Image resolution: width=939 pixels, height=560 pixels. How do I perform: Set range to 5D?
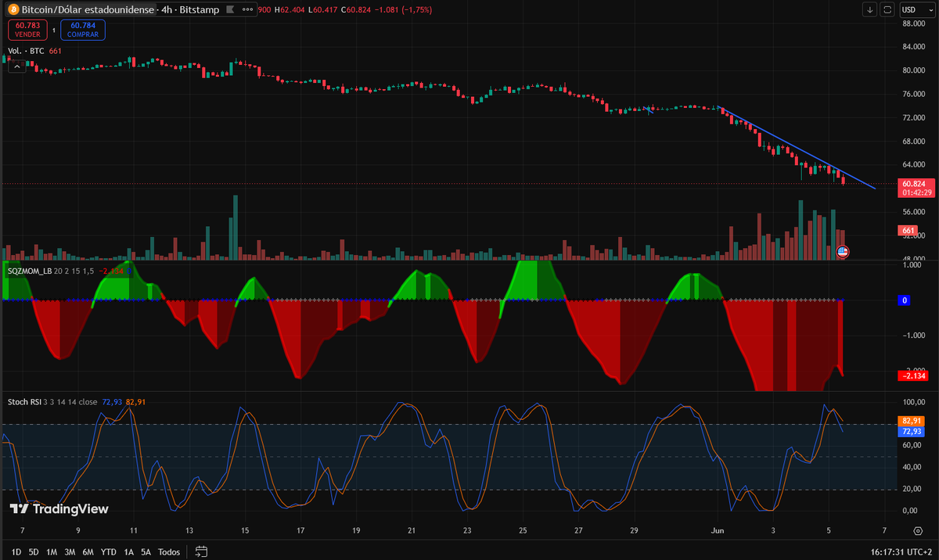tap(34, 551)
